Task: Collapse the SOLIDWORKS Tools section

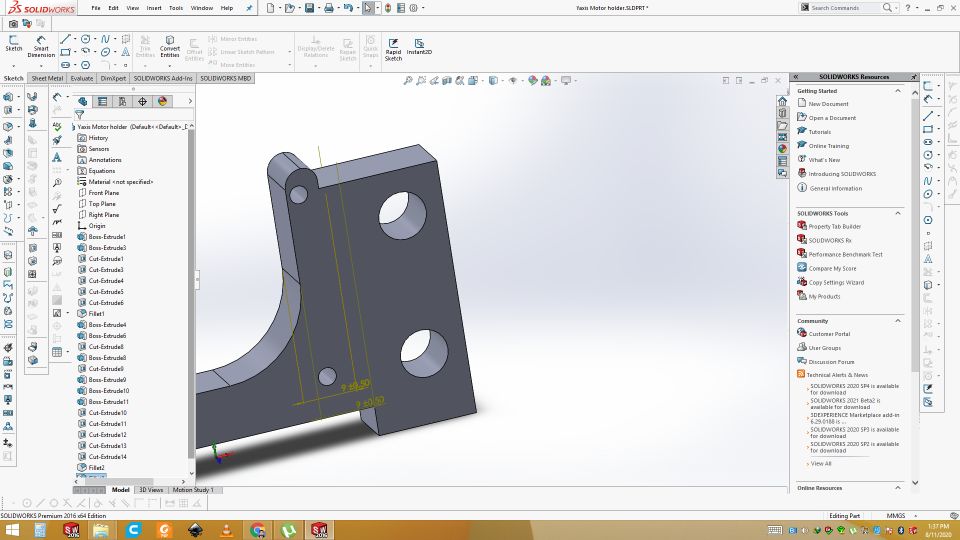Action: (x=898, y=213)
